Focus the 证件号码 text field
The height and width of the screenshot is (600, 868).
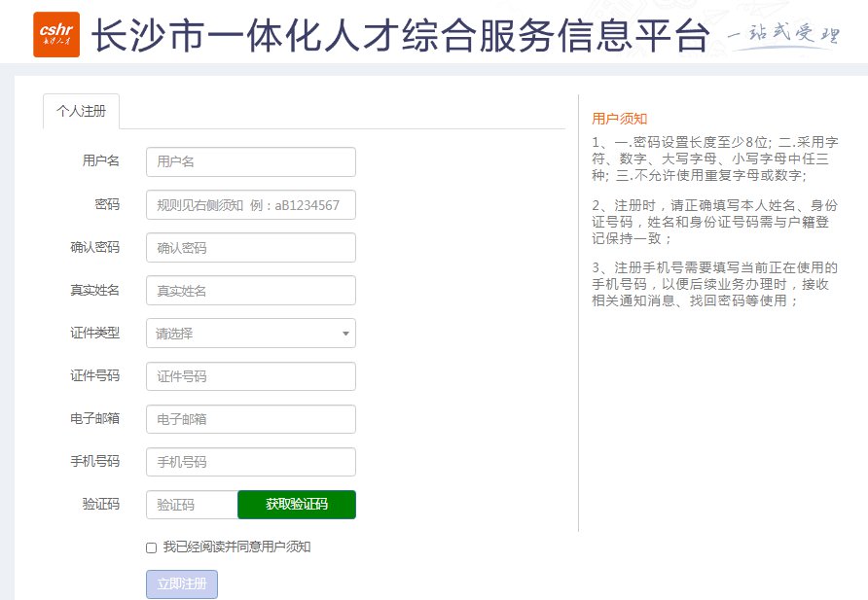tap(250, 376)
